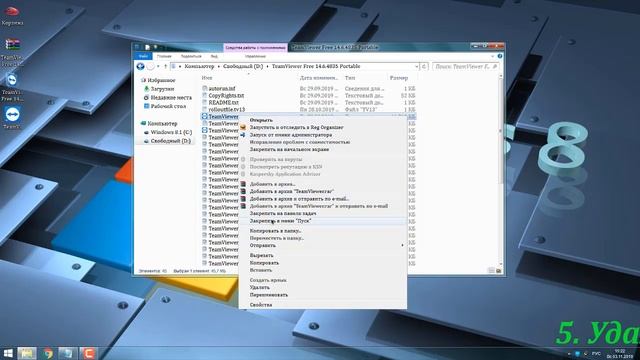Click the Back arrow in Explorer
The image size is (640, 360).
click(x=140, y=66)
